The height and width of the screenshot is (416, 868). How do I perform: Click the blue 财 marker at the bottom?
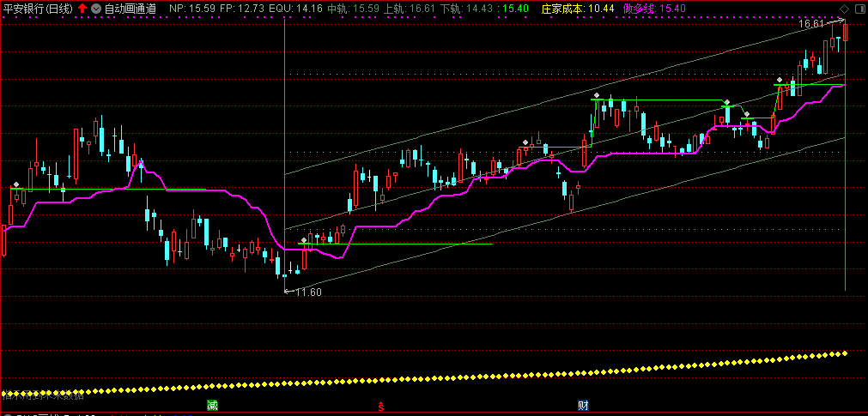click(x=583, y=406)
